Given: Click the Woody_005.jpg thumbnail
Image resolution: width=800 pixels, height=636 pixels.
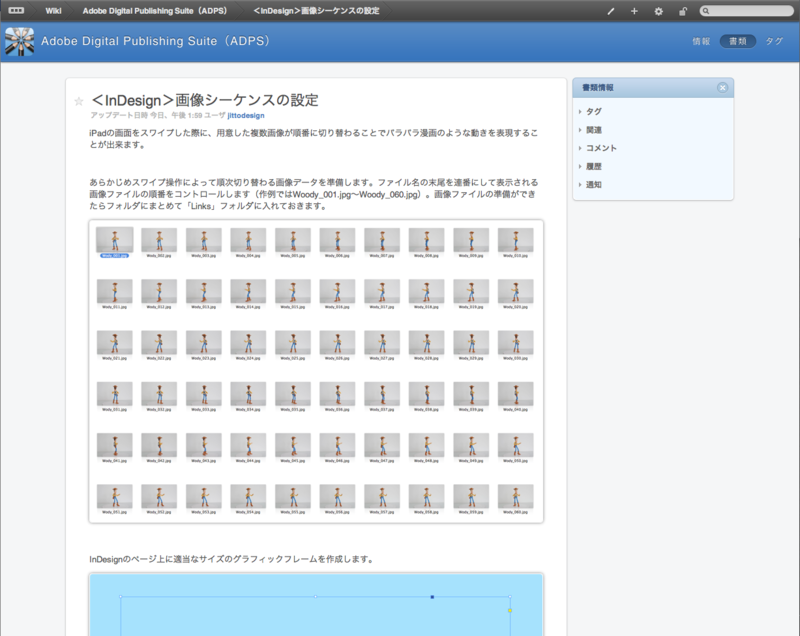Looking at the screenshot, I should 293,240.
